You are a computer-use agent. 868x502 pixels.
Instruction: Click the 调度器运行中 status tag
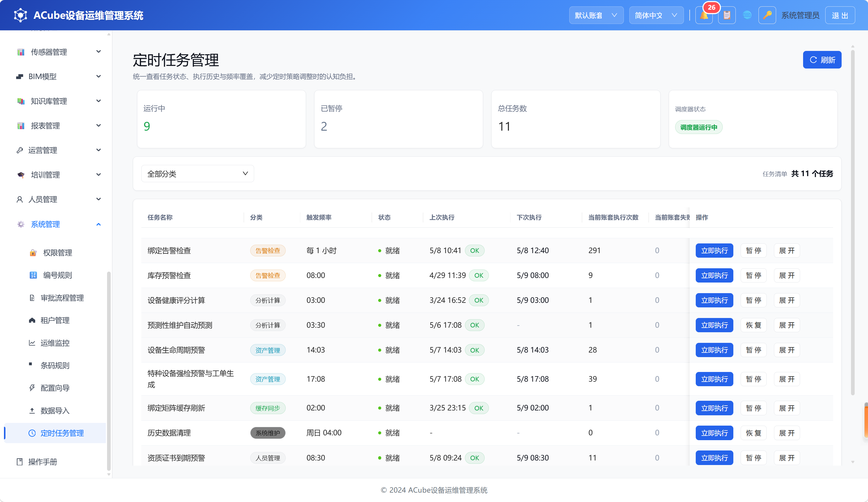pyautogui.click(x=698, y=127)
